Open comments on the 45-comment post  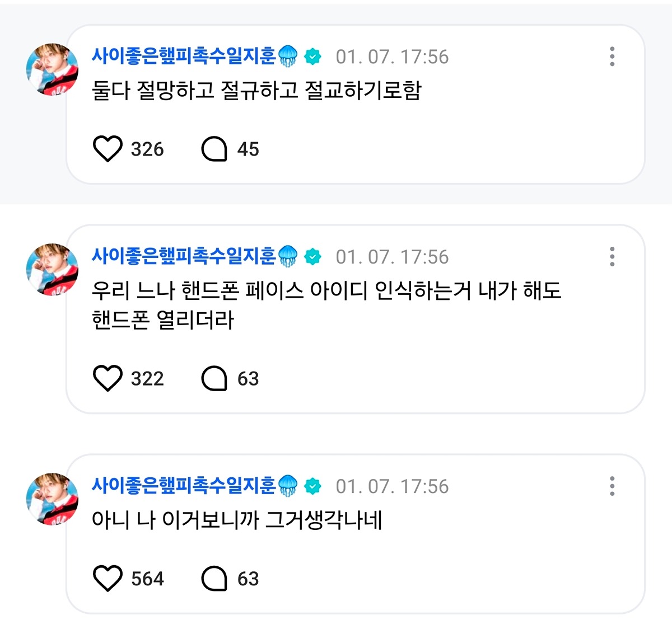tap(214, 149)
